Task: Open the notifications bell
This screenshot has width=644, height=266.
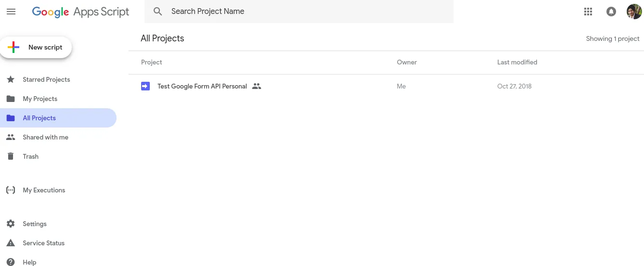Action: [611, 12]
